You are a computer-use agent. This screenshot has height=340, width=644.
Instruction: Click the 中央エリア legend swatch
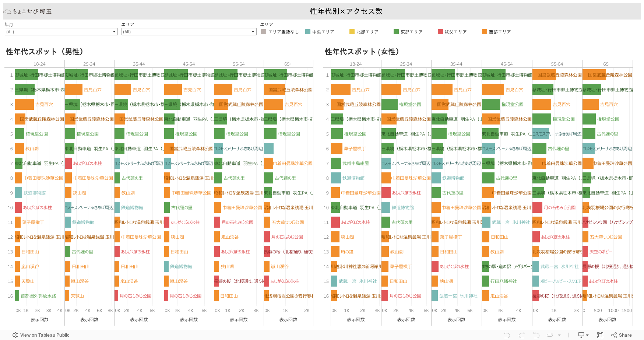[x=308, y=32]
